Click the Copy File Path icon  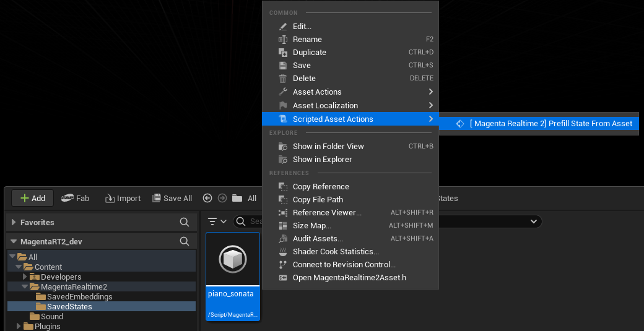click(x=282, y=200)
